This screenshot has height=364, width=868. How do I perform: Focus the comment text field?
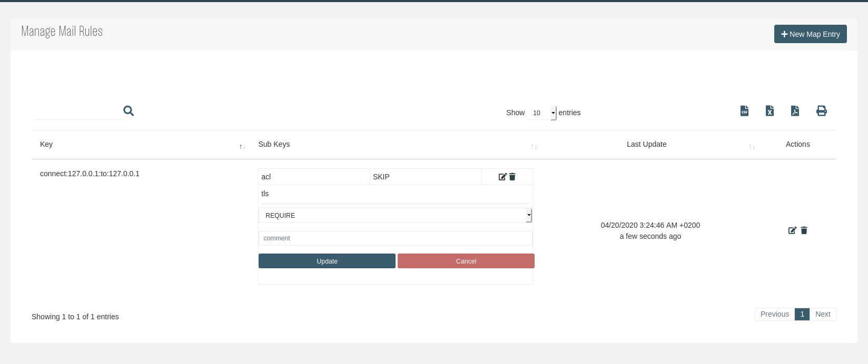click(x=395, y=238)
